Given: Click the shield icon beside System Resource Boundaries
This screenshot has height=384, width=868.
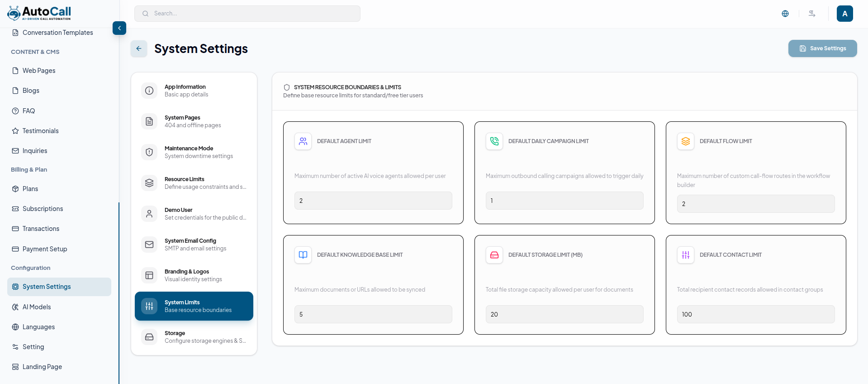Looking at the screenshot, I should (x=287, y=87).
